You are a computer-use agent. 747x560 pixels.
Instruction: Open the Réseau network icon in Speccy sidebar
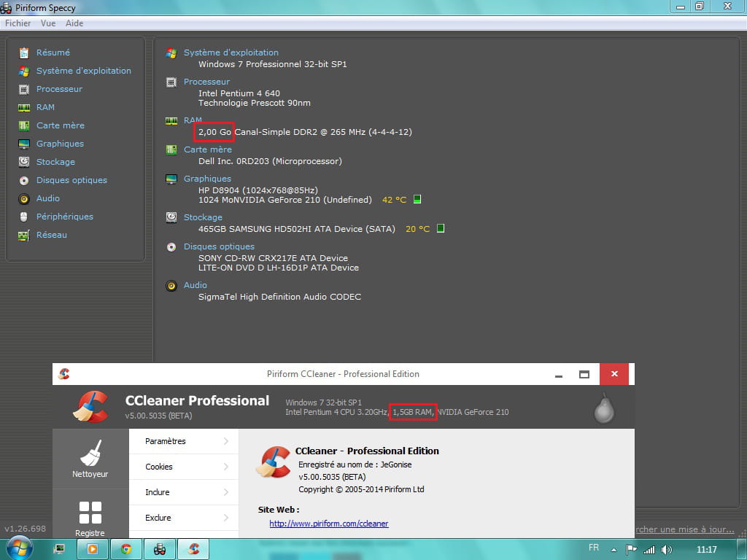coord(24,236)
